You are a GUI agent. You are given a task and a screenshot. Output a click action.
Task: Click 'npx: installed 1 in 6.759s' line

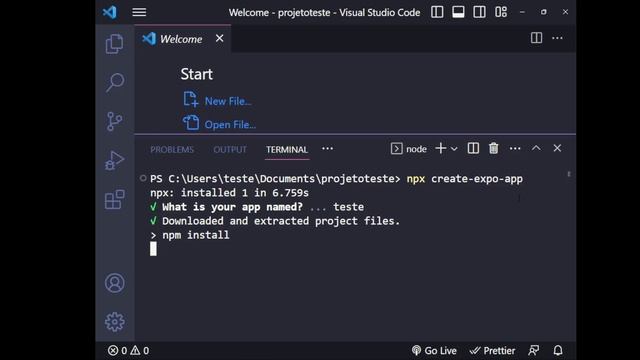coord(229,193)
